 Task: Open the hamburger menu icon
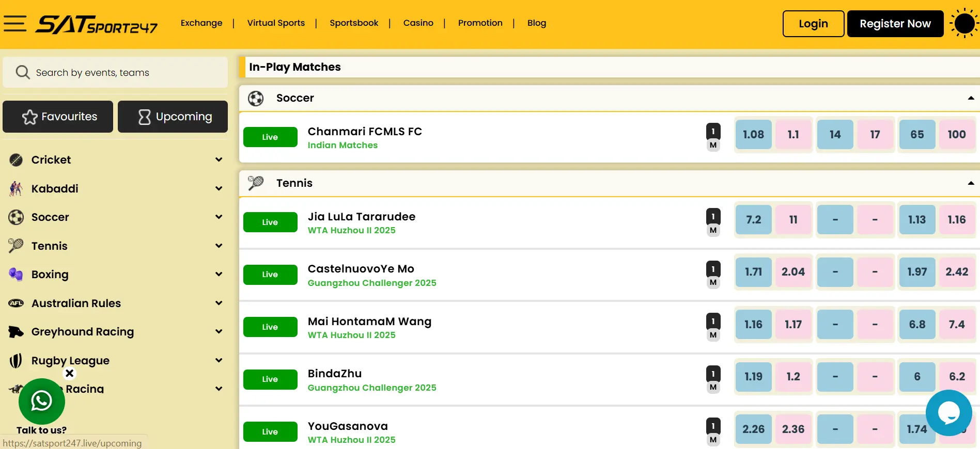(15, 24)
